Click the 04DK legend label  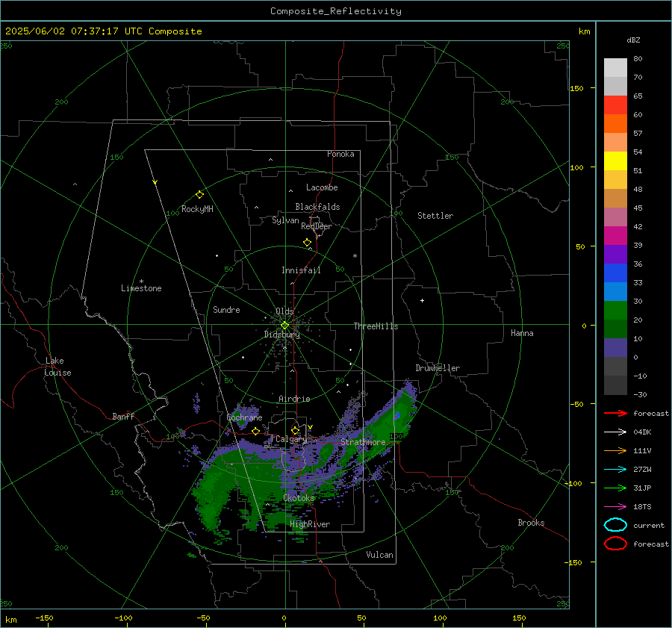click(x=642, y=432)
